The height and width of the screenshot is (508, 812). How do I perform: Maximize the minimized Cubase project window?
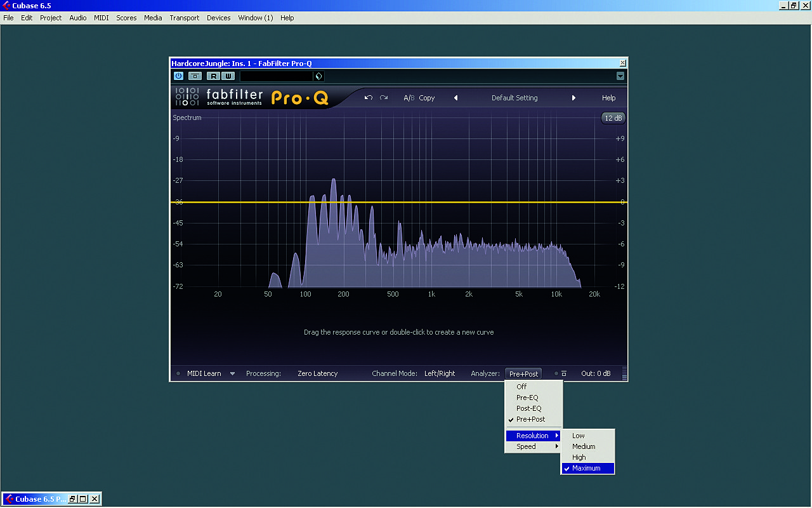(83, 499)
